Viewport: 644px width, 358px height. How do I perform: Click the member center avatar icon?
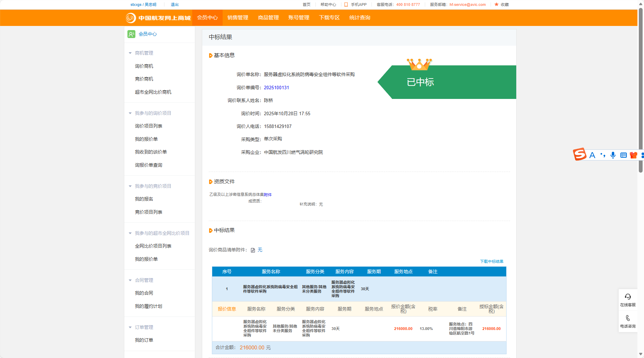pos(131,34)
